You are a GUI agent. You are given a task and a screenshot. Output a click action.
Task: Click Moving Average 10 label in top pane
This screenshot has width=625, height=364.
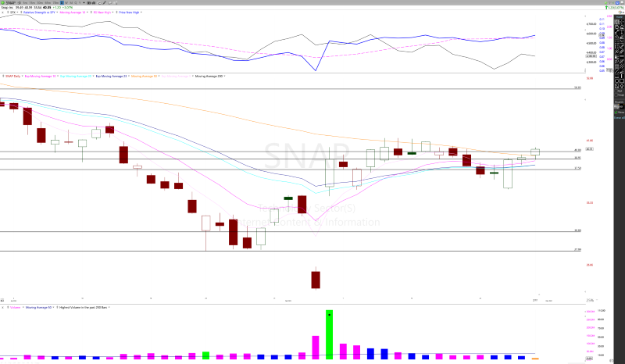point(73,12)
